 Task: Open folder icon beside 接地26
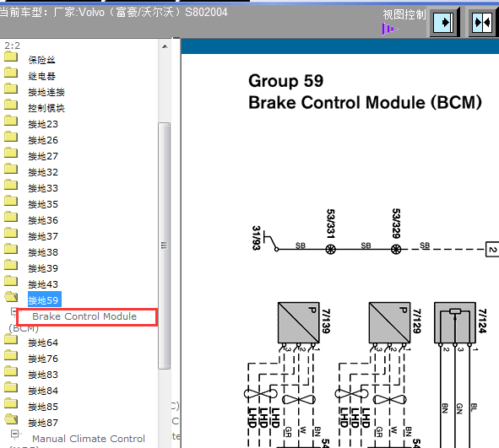tap(11, 137)
